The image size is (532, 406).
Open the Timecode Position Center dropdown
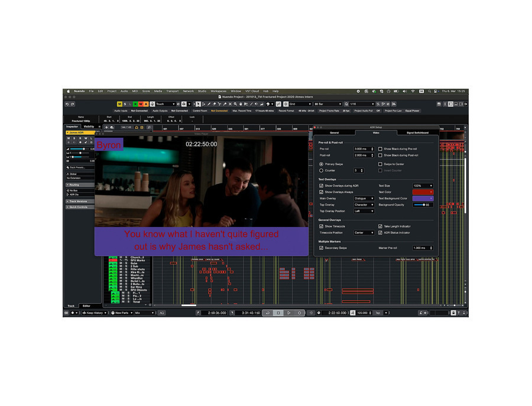point(364,233)
